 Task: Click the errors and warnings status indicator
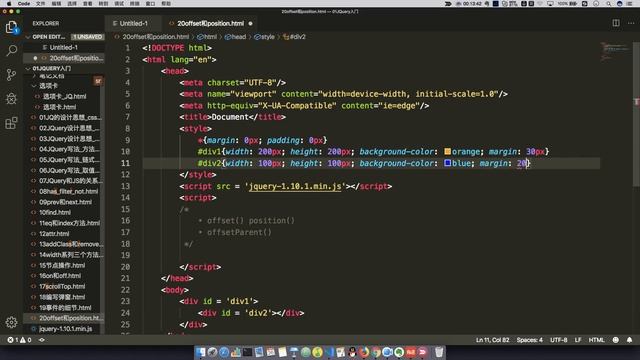[19, 340]
